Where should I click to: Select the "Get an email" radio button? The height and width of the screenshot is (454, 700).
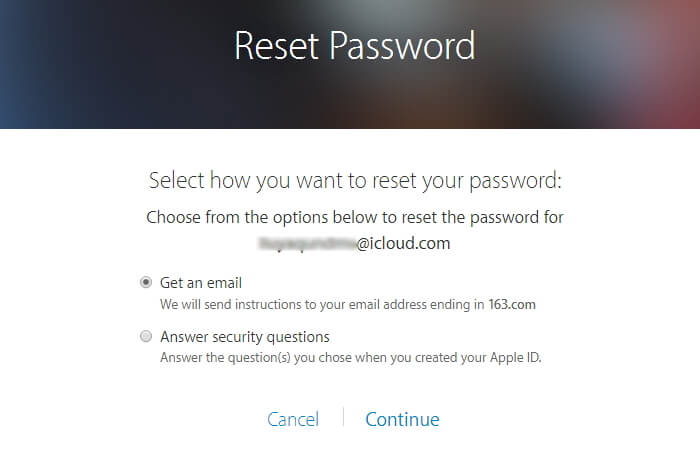146,283
